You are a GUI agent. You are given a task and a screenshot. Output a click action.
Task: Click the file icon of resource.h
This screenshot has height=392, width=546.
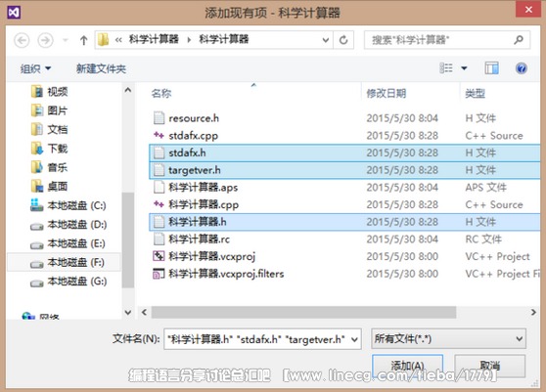coord(159,118)
